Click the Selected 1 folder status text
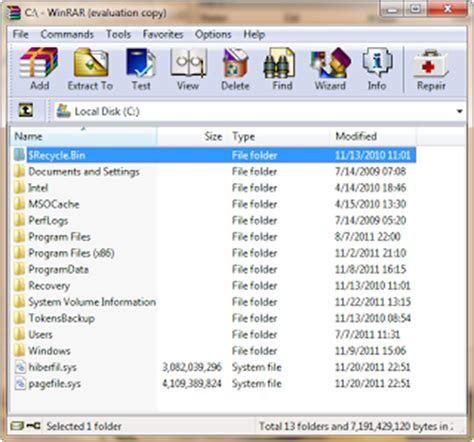This screenshot has width=474, height=442. click(84, 426)
